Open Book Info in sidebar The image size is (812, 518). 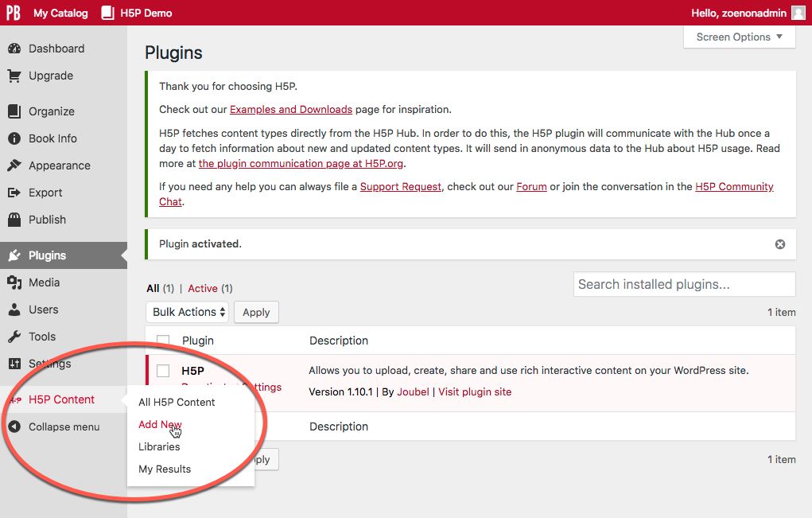pyautogui.click(x=52, y=138)
